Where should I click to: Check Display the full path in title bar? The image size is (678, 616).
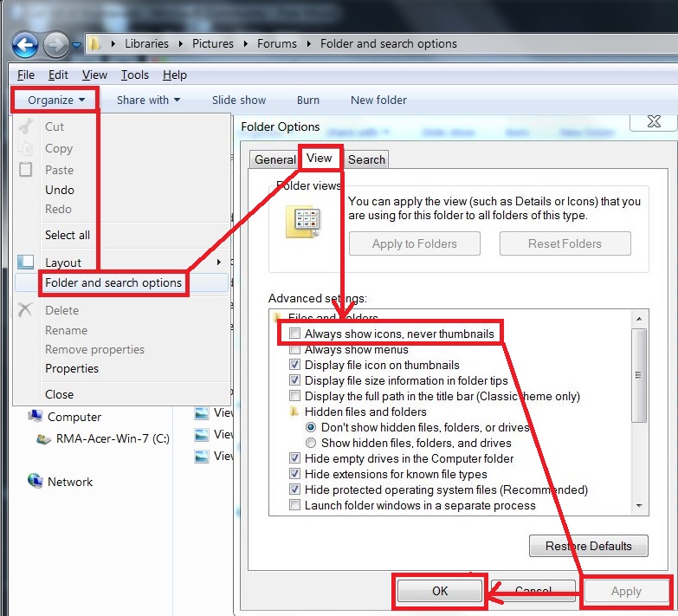pos(295,396)
